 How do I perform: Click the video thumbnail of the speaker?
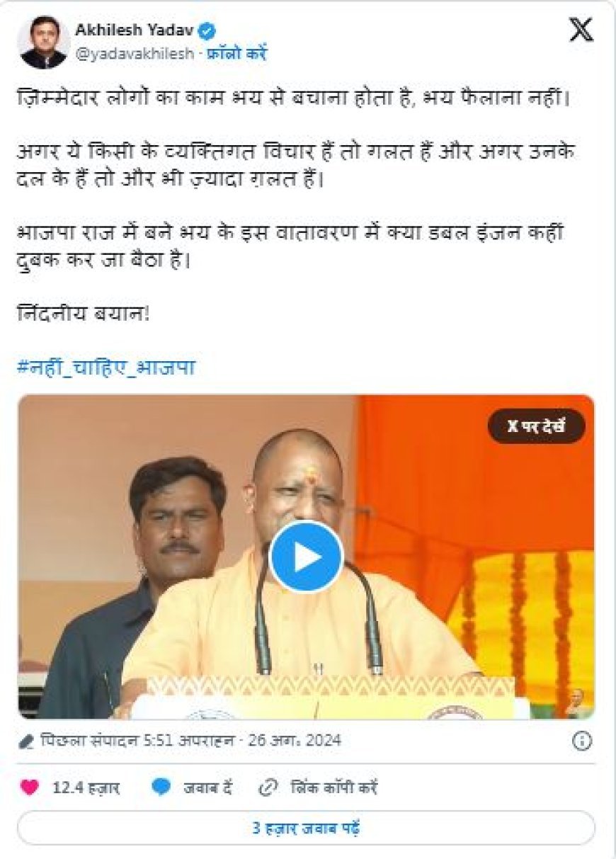pyautogui.click(x=306, y=557)
